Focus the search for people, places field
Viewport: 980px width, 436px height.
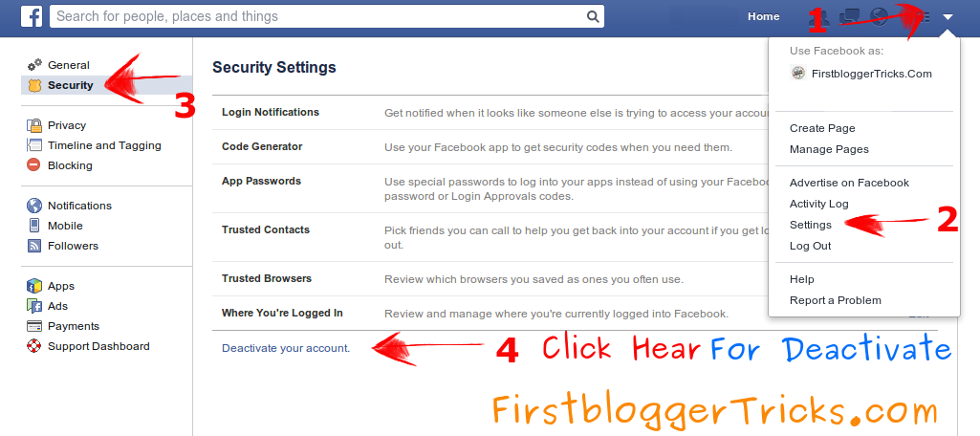coord(318,17)
